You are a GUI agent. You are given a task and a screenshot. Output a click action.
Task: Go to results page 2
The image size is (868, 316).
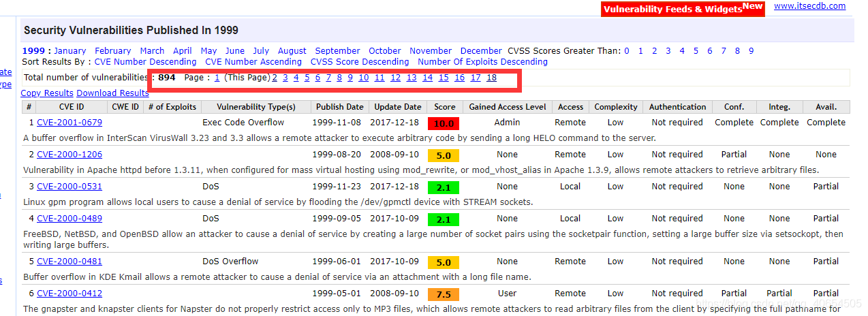click(275, 78)
